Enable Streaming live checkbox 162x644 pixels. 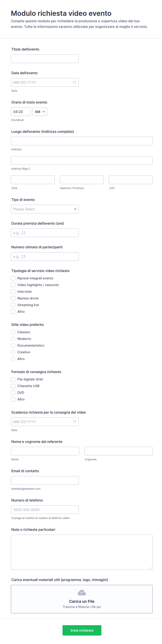click(13, 305)
